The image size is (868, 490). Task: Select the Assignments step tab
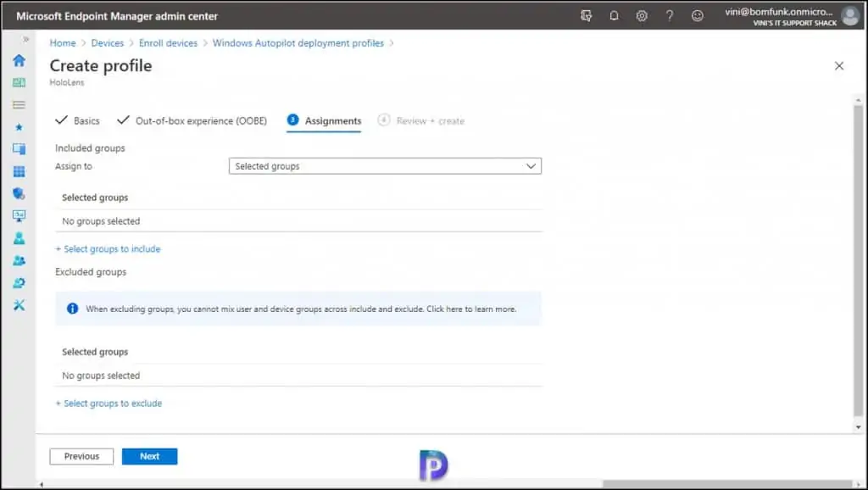pyautogui.click(x=324, y=120)
